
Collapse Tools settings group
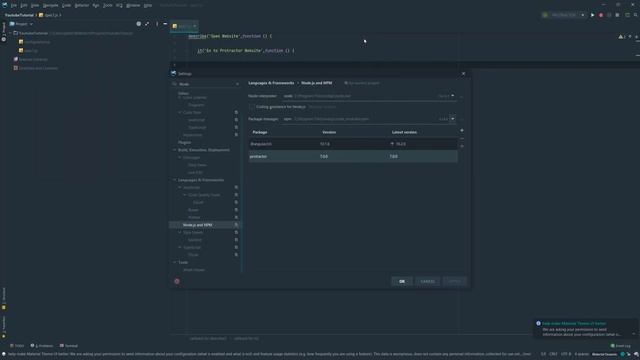pyautogui.click(x=175, y=262)
